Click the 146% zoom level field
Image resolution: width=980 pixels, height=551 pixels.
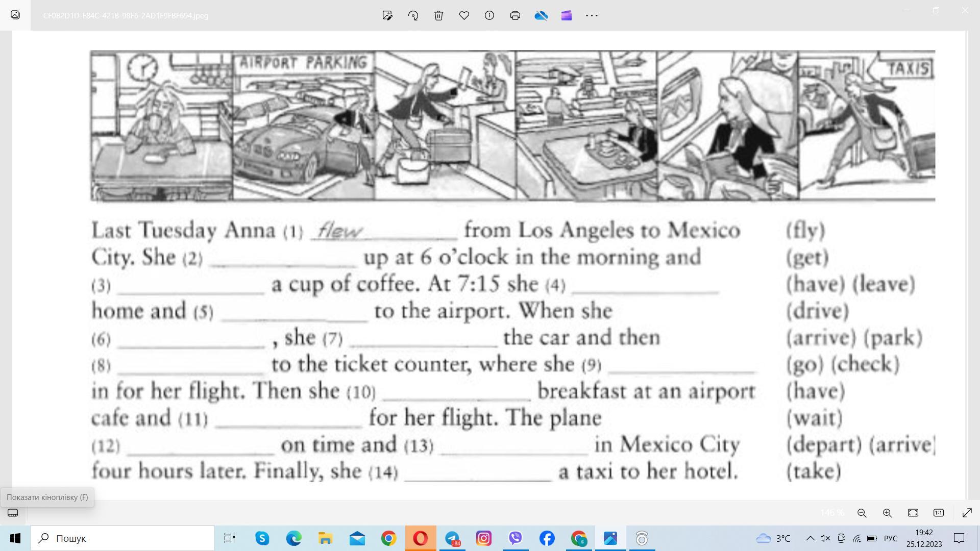pyautogui.click(x=832, y=513)
